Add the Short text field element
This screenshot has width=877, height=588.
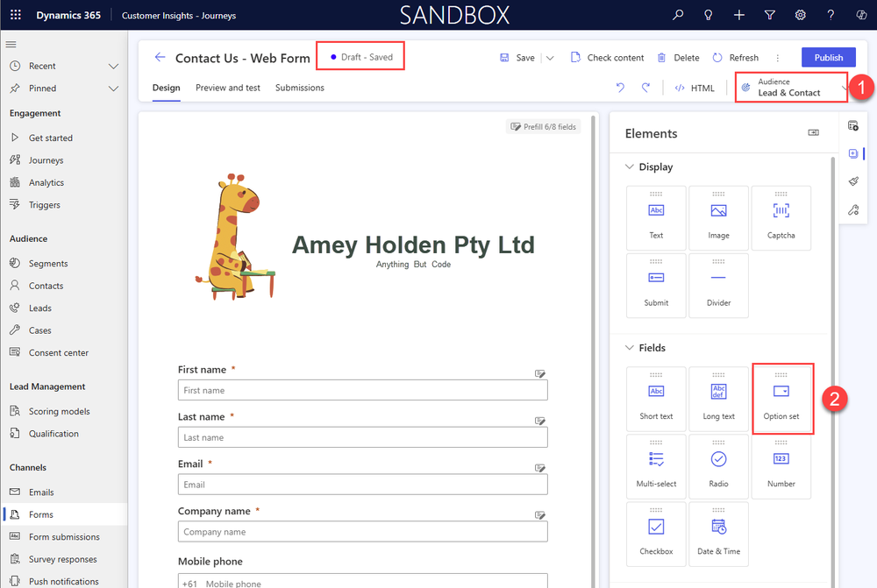click(x=656, y=399)
